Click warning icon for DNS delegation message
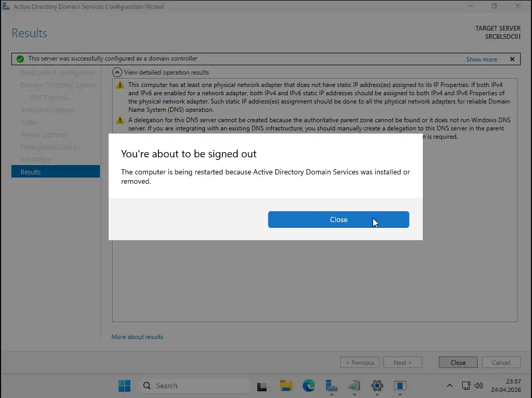532x398 pixels. click(120, 120)
